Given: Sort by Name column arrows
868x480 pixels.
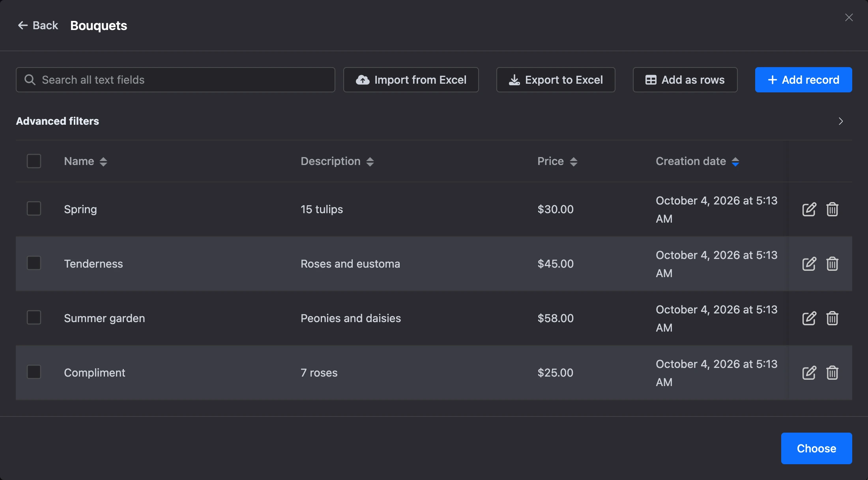Looking at the screenshot, I should click(103, 161).
